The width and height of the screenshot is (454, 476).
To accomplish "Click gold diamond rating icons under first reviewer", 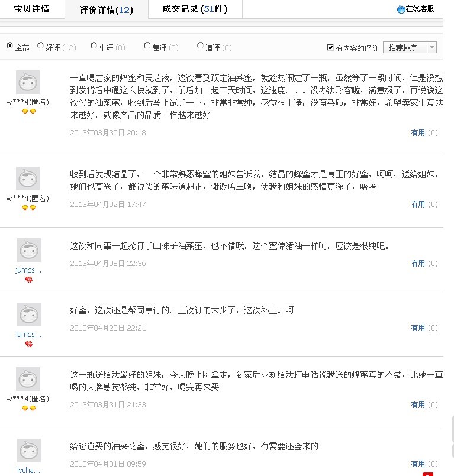I will tap(29, 111).
